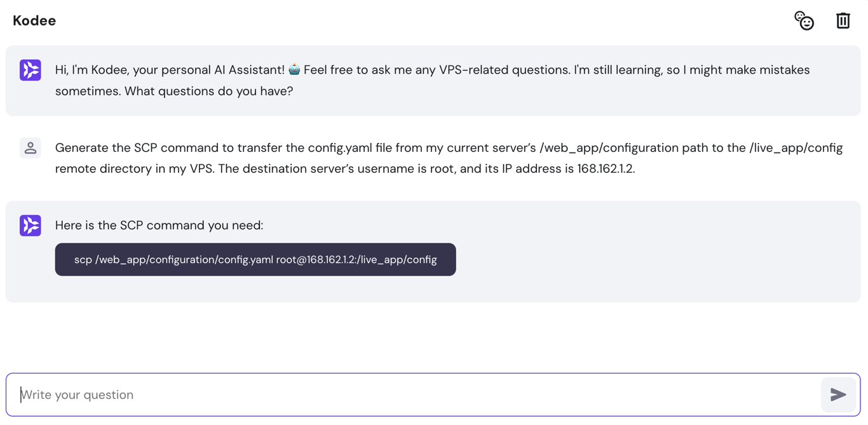Click inside the message composer at the bottom
This screenshot has width=868, height=425.
[x=254, y=395]
